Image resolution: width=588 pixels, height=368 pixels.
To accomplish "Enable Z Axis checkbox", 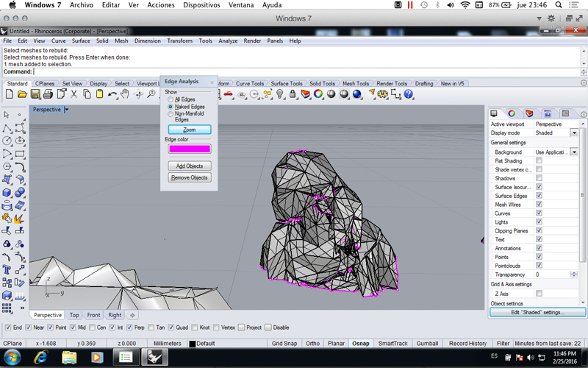I will [539, 293].
